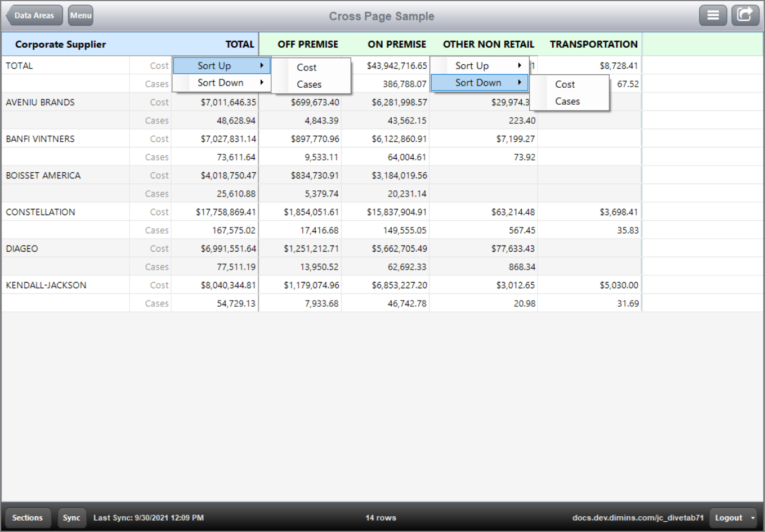Screen dimensions: 765x532
Task: Click the $5,030.00 transportation cell
Action: (x=619, y=285)
